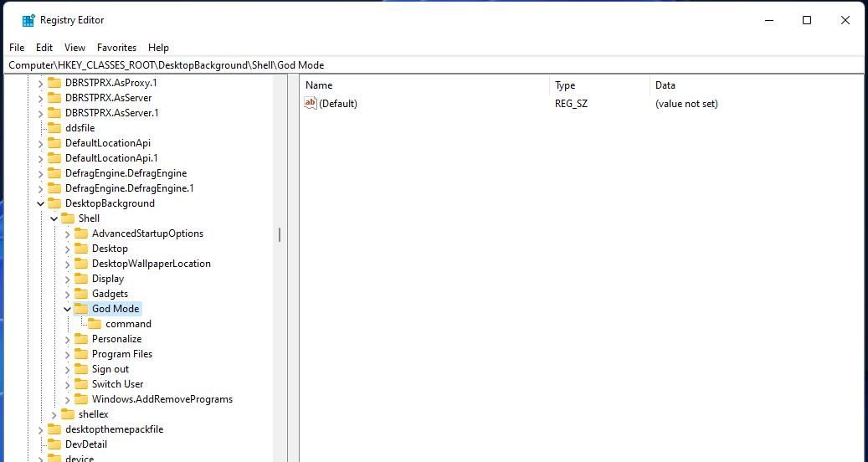Viewport: 868px width, 462px height.
Task: Click the registry path address bar
Action: (x=434, y=65)
